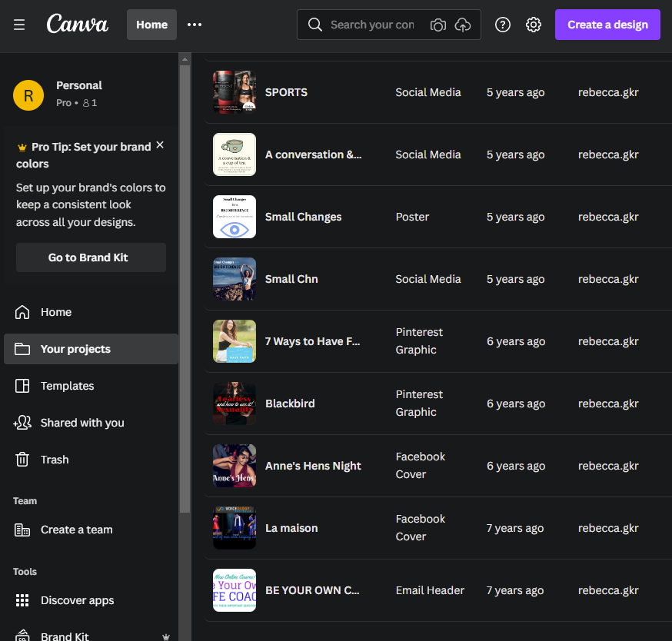
Task: Click the Templates layout icon
Action: pyautogui.click(x=22, y=386)
